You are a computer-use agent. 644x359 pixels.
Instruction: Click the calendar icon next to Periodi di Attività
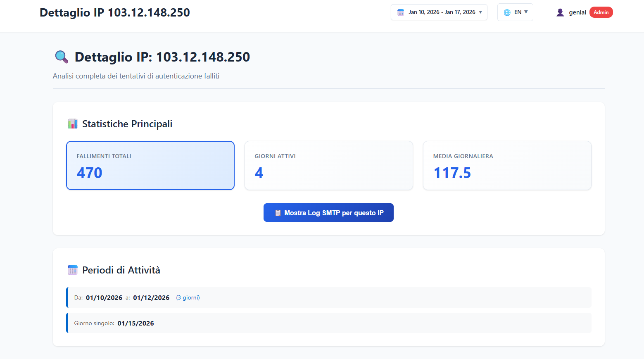tap(72, 270)
